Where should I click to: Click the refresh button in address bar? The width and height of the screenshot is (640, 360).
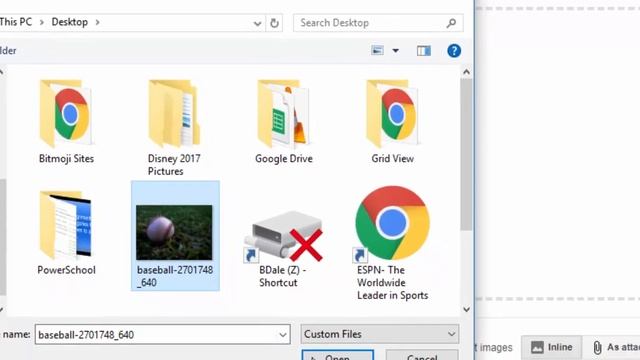click(274, 23)
